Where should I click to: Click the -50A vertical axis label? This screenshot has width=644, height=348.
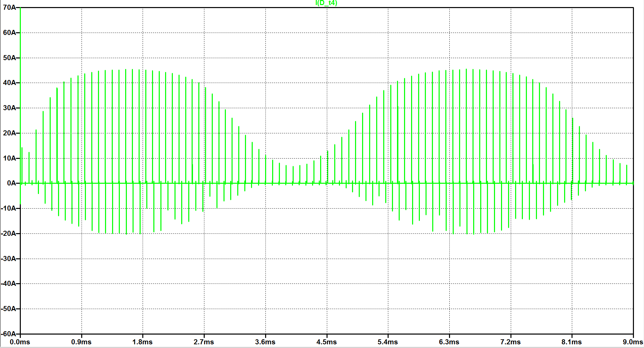(8, 309)
